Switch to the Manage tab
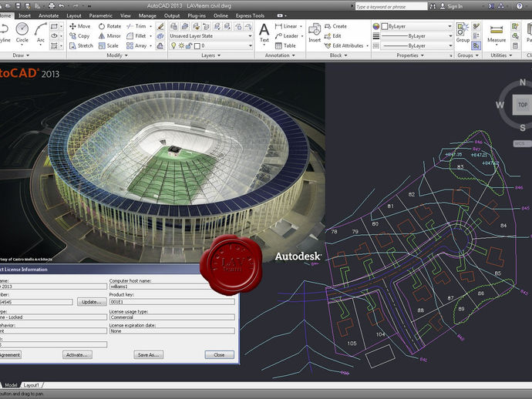532x399 pixels. point(147,15)
